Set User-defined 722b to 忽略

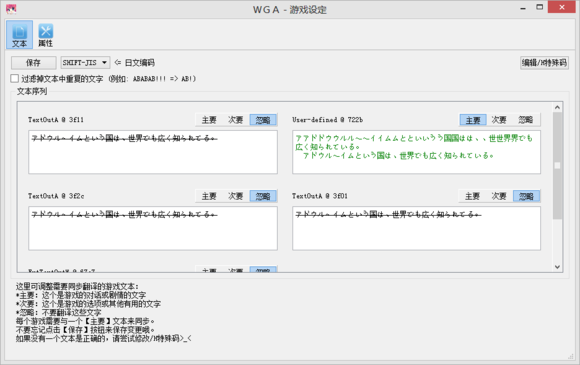[x=526, y=120]
